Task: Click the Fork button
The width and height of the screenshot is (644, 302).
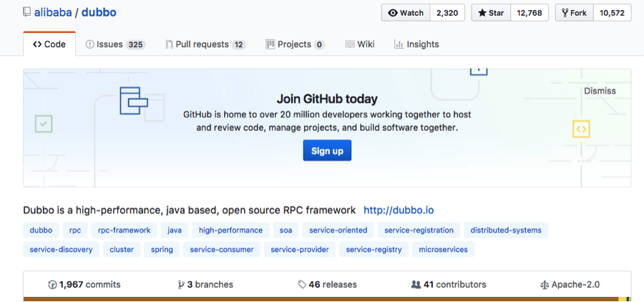Action: pos(574,13)
